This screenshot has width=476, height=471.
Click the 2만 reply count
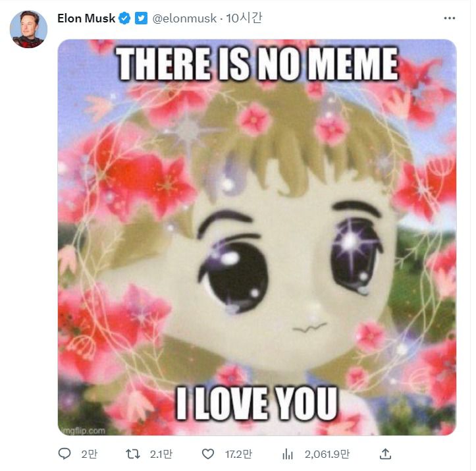click(90, 455)
